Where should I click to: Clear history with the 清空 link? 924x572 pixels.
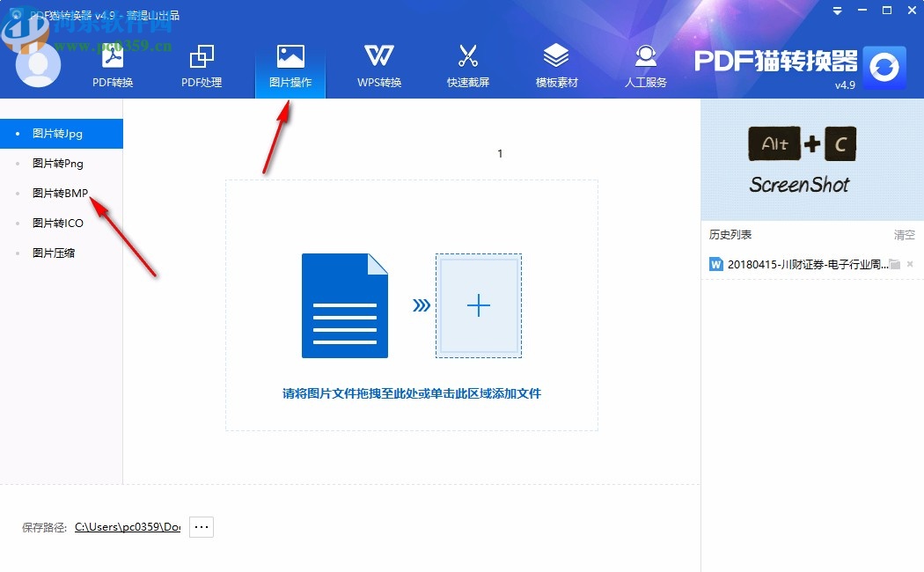coord(903,234)
